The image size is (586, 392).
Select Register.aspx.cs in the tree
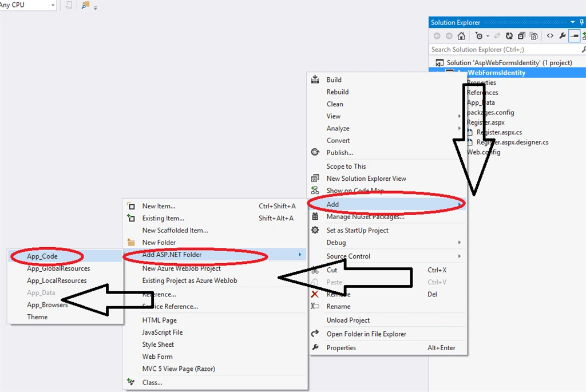coord(499,132)
